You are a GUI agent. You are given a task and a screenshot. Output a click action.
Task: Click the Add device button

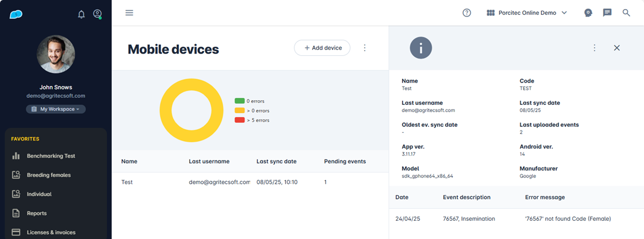322,48
